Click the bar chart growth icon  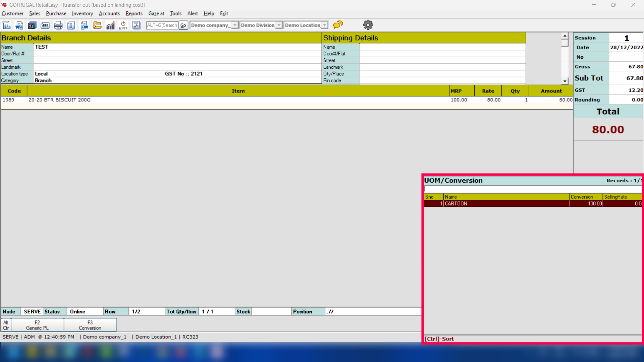(110, 25)
